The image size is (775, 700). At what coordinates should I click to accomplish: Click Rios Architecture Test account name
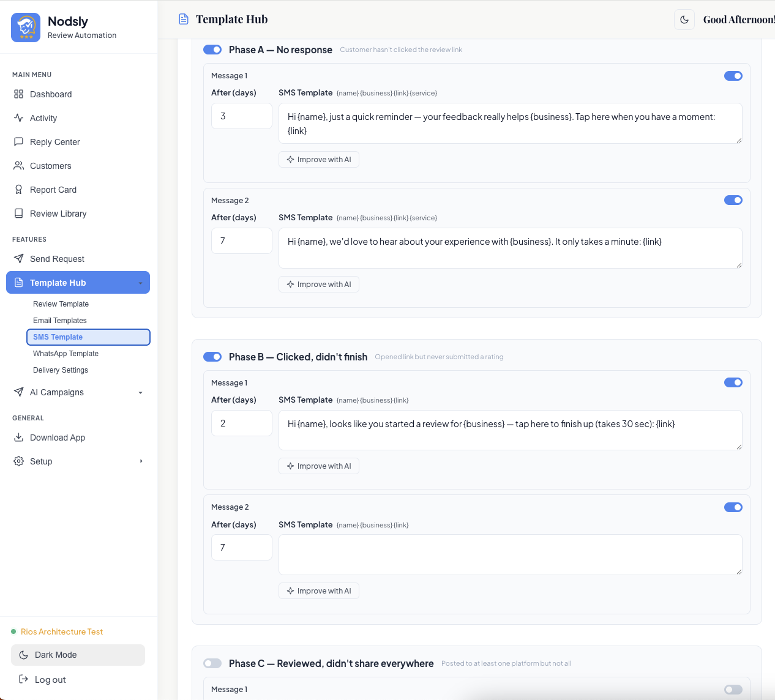pos(62,631)
